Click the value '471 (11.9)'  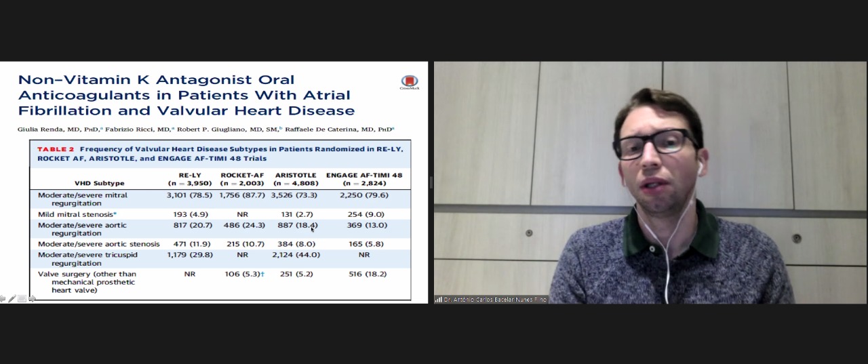point(190,244)
